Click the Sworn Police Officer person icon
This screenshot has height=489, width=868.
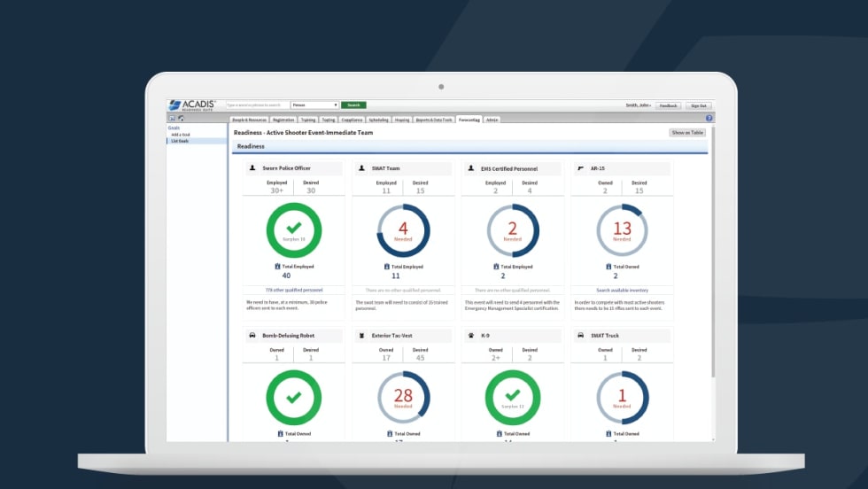point(252,167)
